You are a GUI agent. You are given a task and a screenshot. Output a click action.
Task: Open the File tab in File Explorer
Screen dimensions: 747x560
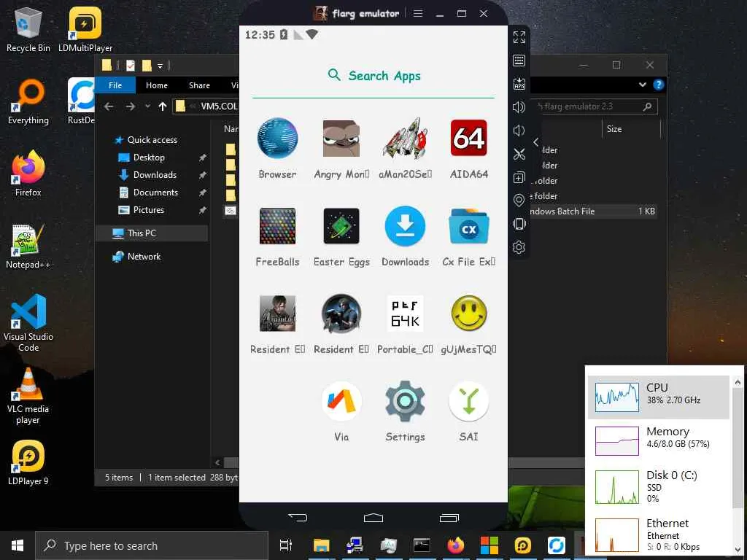[x=115, y=85]
